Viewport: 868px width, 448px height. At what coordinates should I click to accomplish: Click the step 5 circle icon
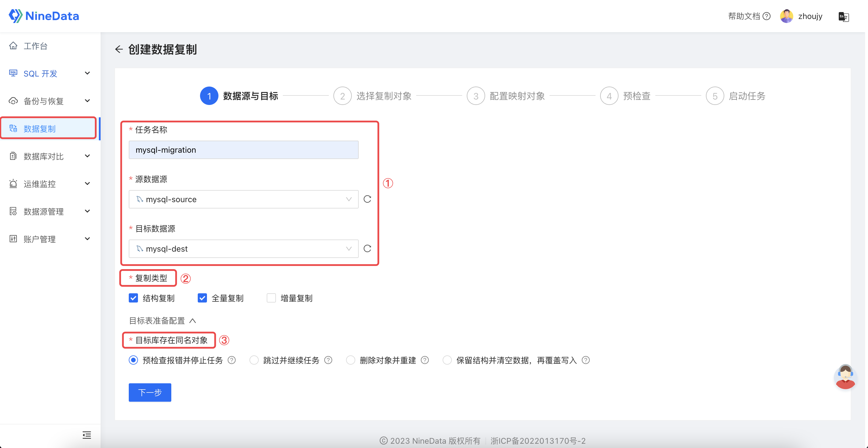point(715,96)
